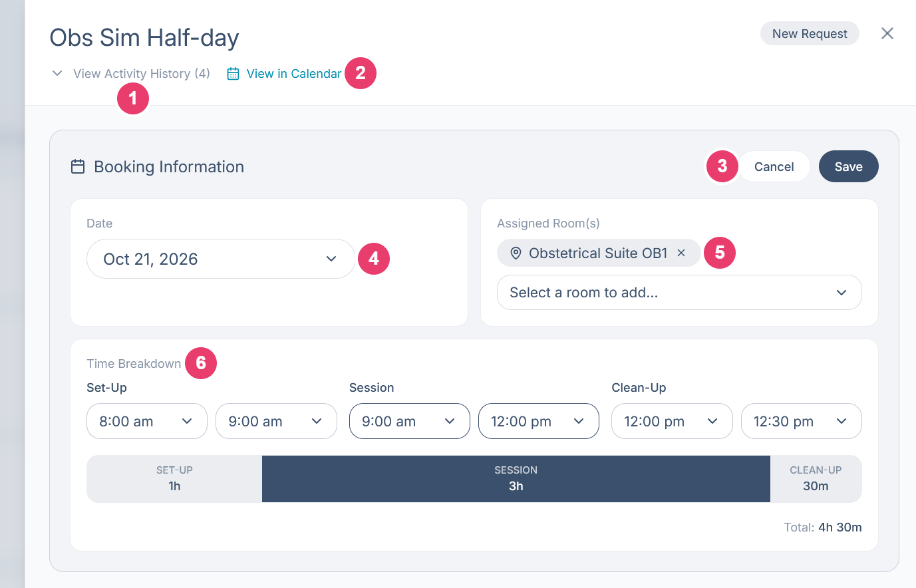Cancel the booking edits
The image size is (916, 588).
[774, 166]
